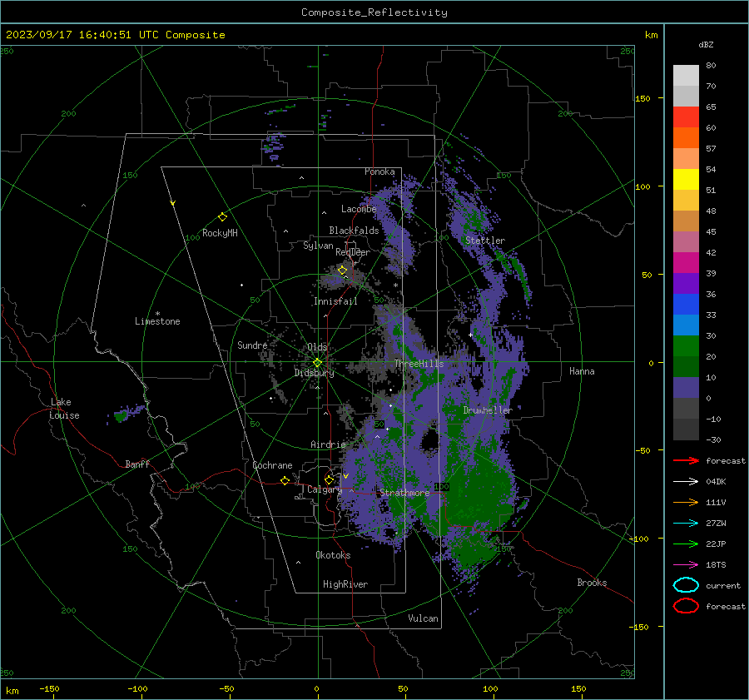Click the Composite_Reflectivity title
Image resolution: width=749 pixels, height=700 pixels.
pyautogui.click(x=374, y=12)
